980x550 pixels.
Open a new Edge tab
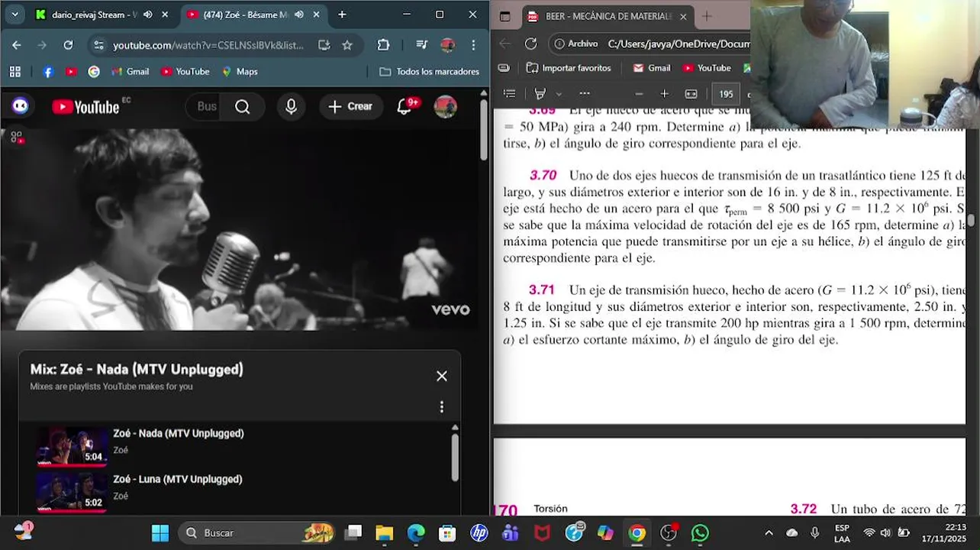[707, 16]
